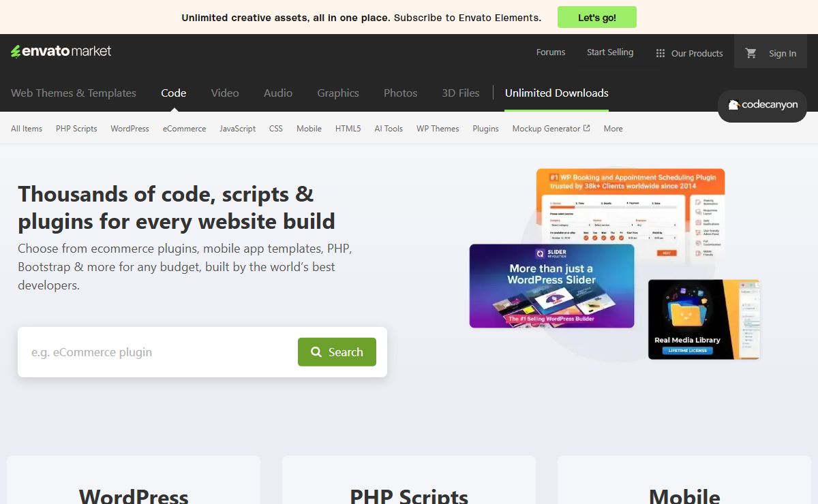Click Unlimited Downloads tab
This screenshot has width=818, height=504.
(557, 93)
